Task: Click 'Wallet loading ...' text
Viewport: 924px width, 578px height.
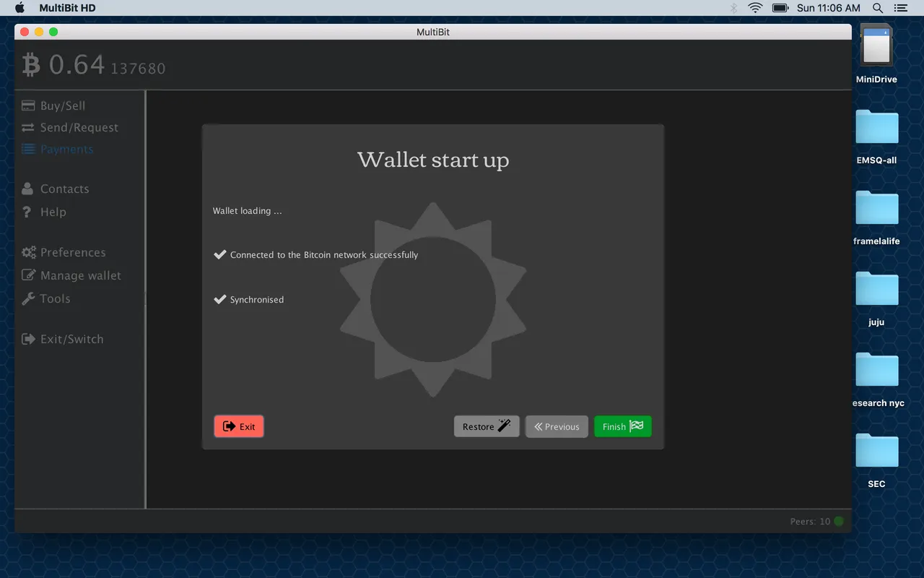Action: pyautogui.click(x=247, y=211)
